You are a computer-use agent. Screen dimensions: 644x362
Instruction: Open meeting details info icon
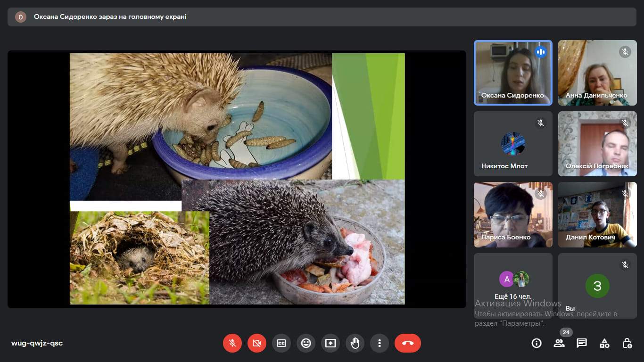(537, 343)
